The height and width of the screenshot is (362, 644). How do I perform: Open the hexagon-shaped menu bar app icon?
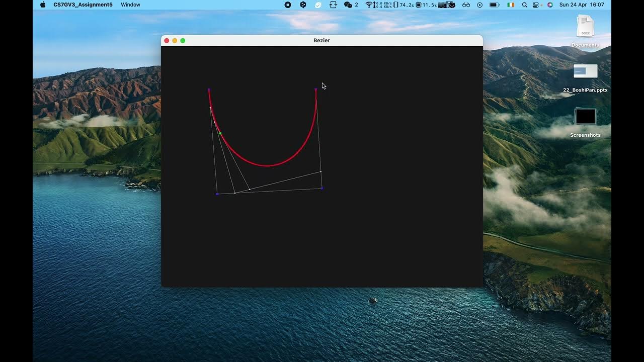(303, 5)
